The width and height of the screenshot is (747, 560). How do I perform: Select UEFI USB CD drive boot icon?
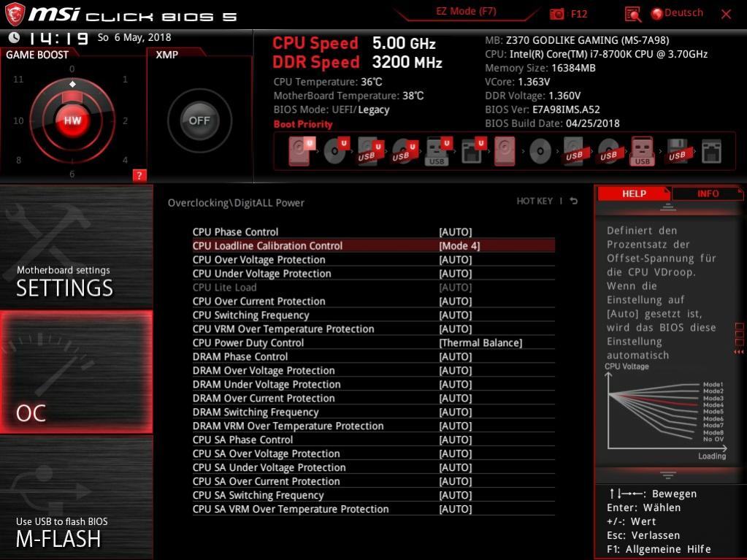[x=405, y=151]
